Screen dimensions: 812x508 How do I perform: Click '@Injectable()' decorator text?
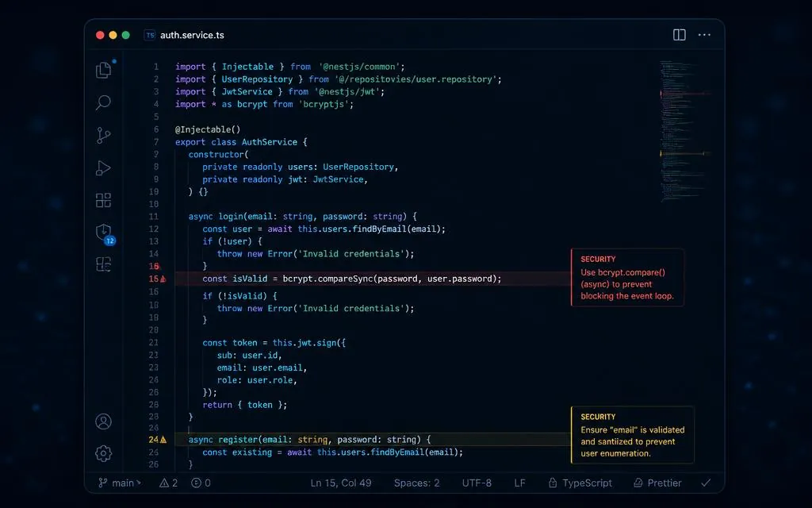click(x=208, y=129)
